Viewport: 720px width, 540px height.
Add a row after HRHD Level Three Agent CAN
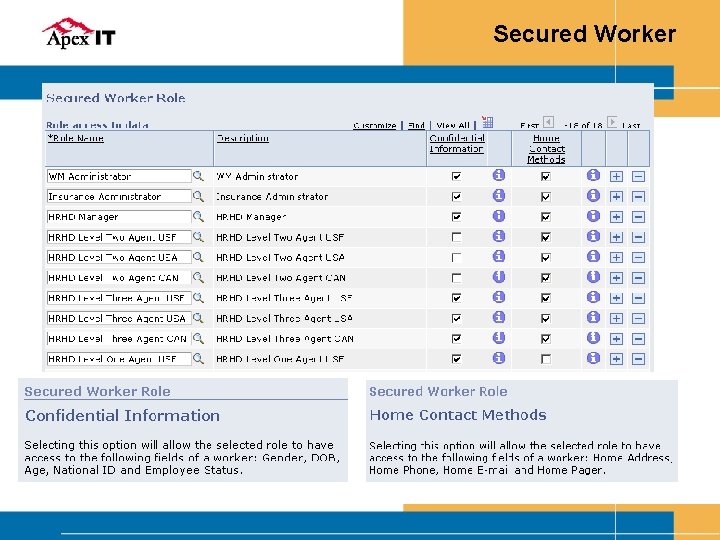coord(616,339)
